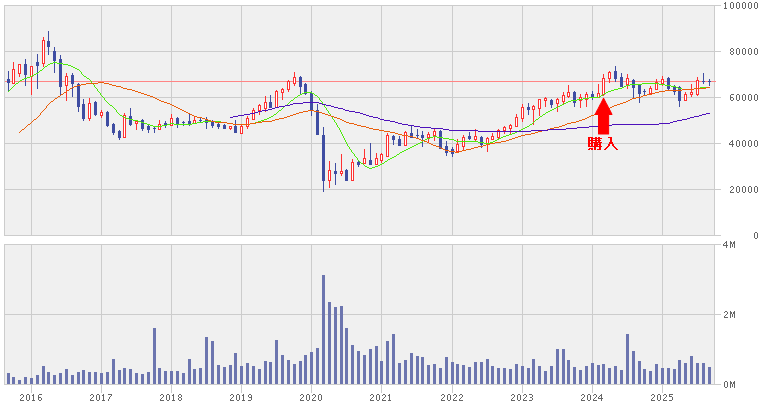
Task: Click the 2M volume axis label
Action: (x=729, y=315)
